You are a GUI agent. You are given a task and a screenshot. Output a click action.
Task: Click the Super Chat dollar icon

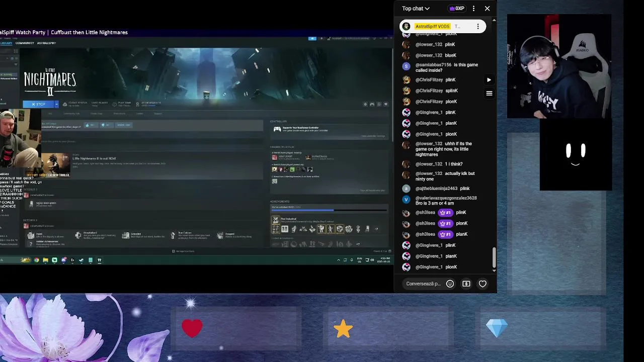(466, 284)
